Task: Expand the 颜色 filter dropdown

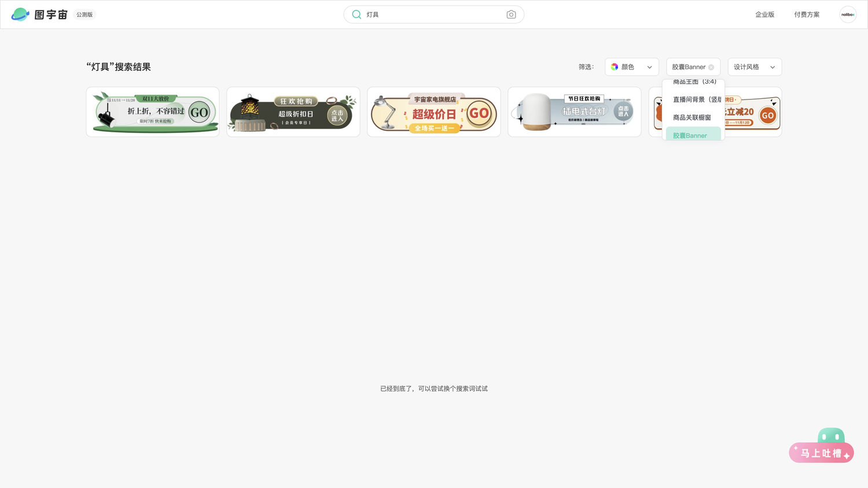Action: pyautogui.click(x=631, y=67)
